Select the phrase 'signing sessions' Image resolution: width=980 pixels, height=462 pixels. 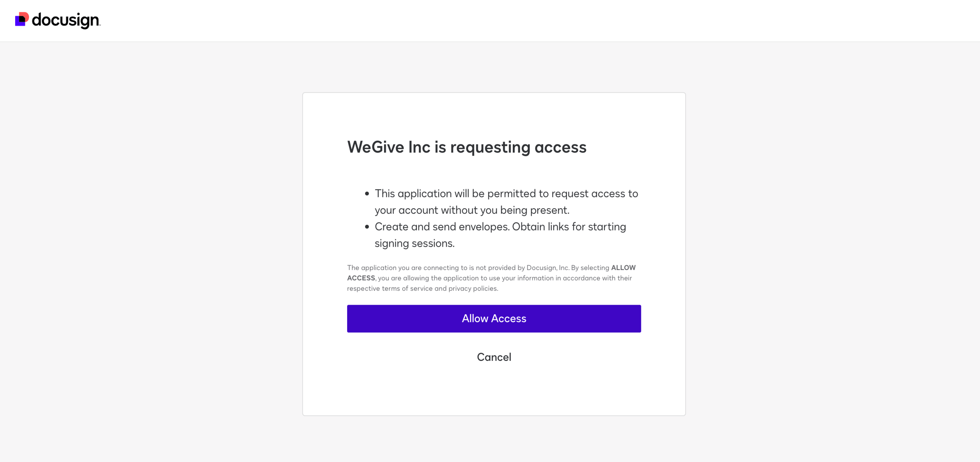coord(414,243)
